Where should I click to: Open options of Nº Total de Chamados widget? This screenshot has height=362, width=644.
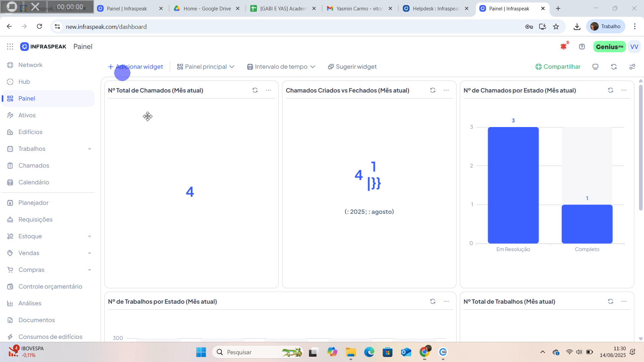click(x=268, y=90)
